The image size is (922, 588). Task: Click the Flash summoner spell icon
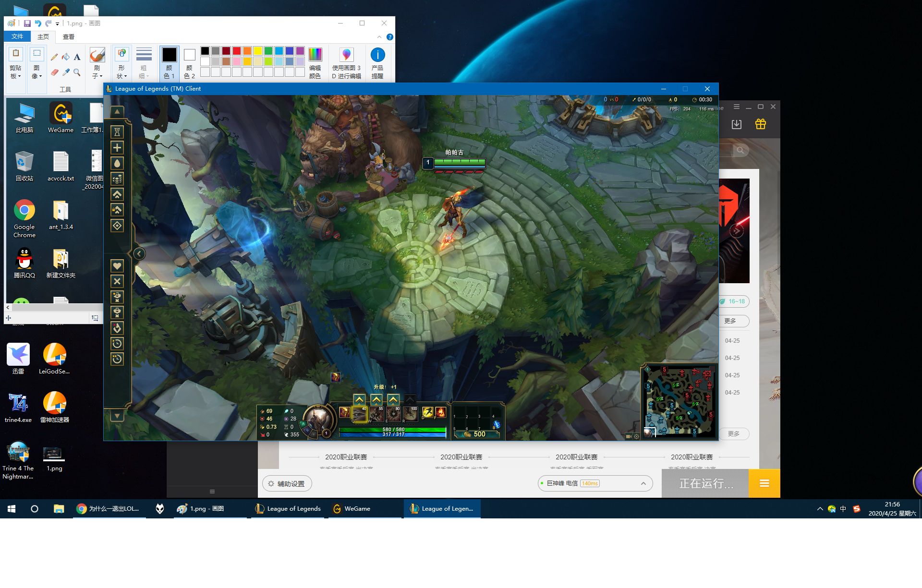[427, 412]
